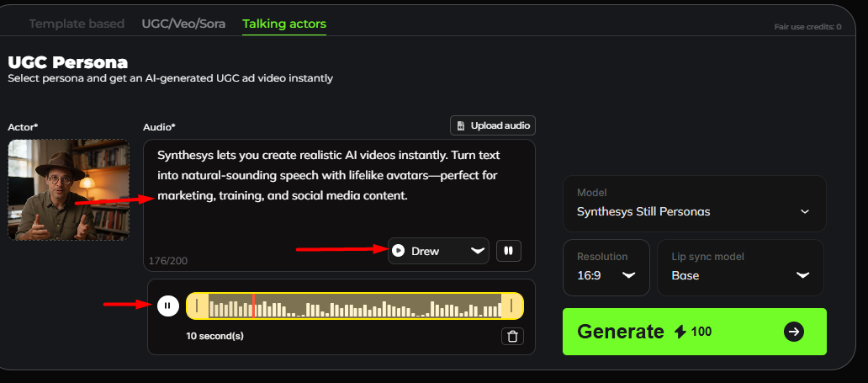Expand the Drew voice dropdown arrow
This screenshot has width=868, height=383.
pyautogui.click(x=477, y=251)
